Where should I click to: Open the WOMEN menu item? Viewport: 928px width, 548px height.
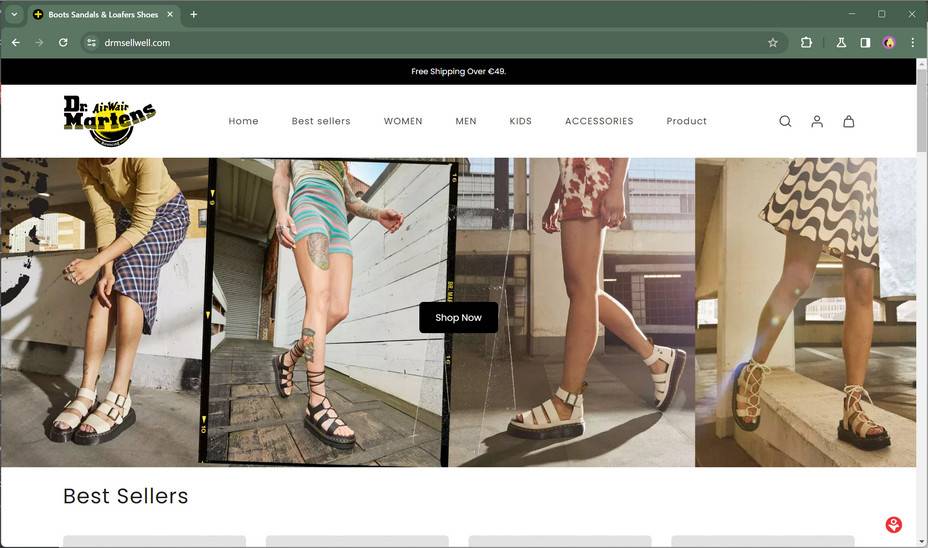click(x=403, y=121)
